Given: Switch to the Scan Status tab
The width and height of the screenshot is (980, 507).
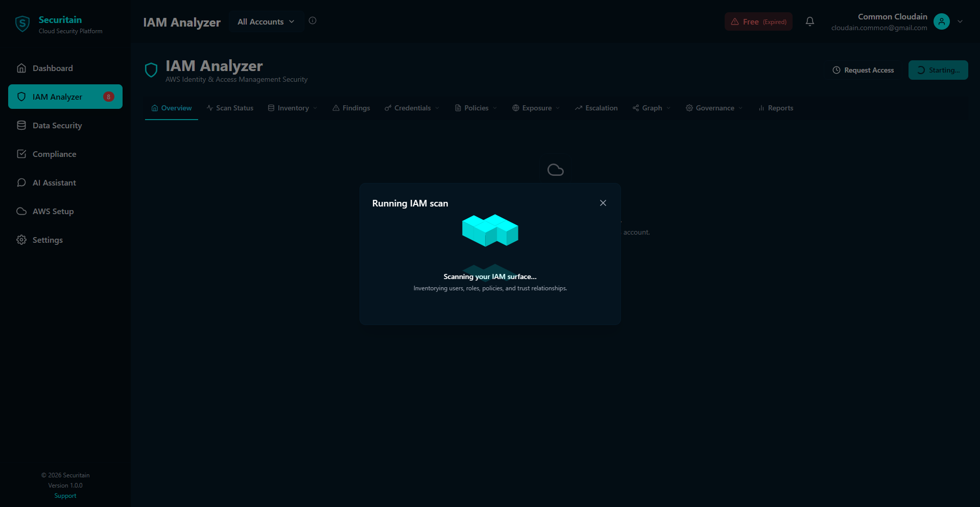Looking at the screenshot, I should click(230, 108).
